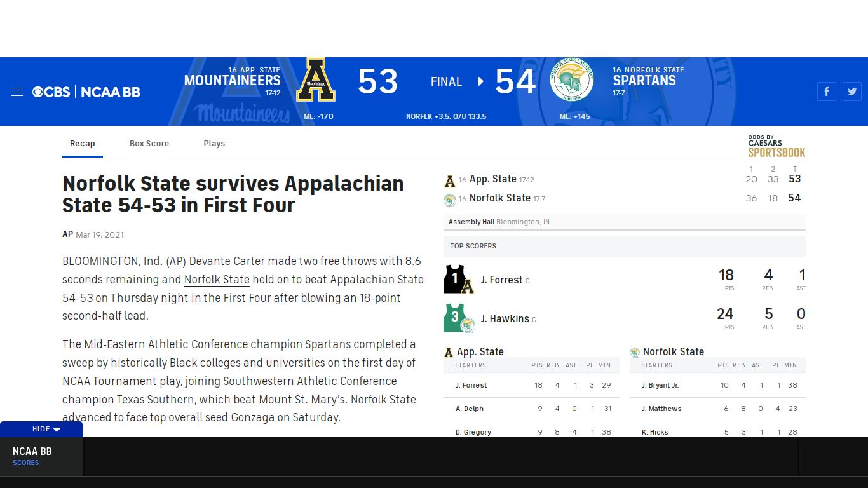
Task: Click Mar 19, 2021 date
Action: click(x=100, y=235)
